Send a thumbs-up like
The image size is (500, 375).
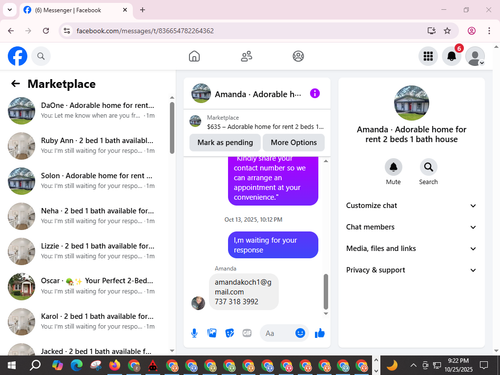pos(319,333)
